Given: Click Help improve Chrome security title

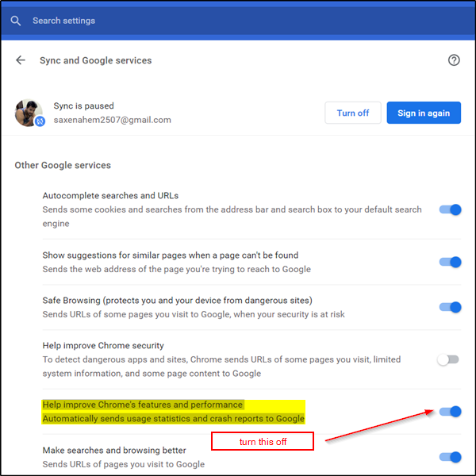Looking at the screenshot, I should click(x=103, y=345).
